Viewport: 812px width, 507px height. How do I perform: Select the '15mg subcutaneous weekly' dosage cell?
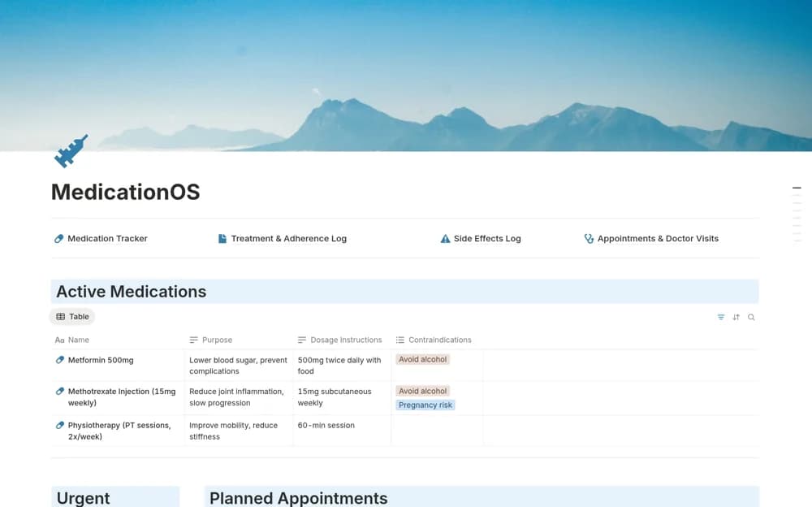click(x=342, y=397)
